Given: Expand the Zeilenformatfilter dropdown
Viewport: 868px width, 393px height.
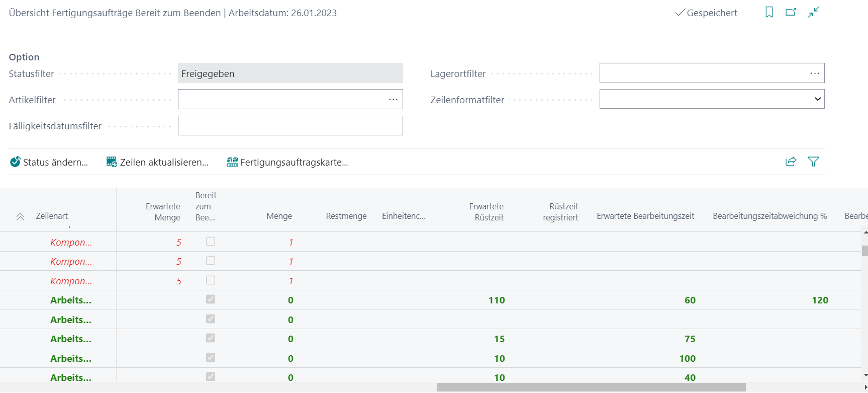Looking at the screenshot, I should point(818,99).
